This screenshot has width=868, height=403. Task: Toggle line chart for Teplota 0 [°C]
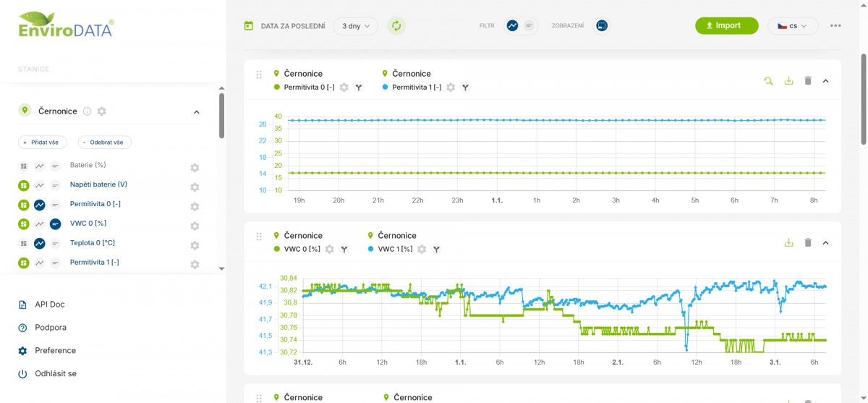point(40,243)
